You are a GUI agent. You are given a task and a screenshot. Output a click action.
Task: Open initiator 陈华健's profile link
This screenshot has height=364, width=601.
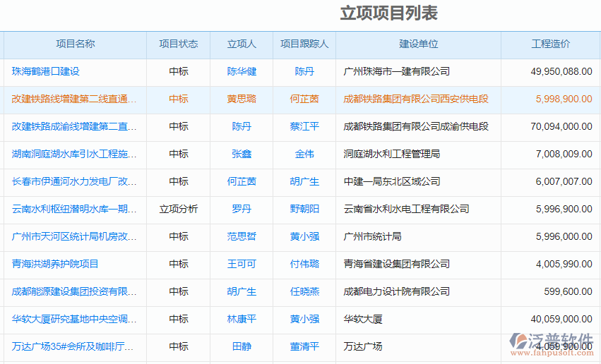(242, 71)
